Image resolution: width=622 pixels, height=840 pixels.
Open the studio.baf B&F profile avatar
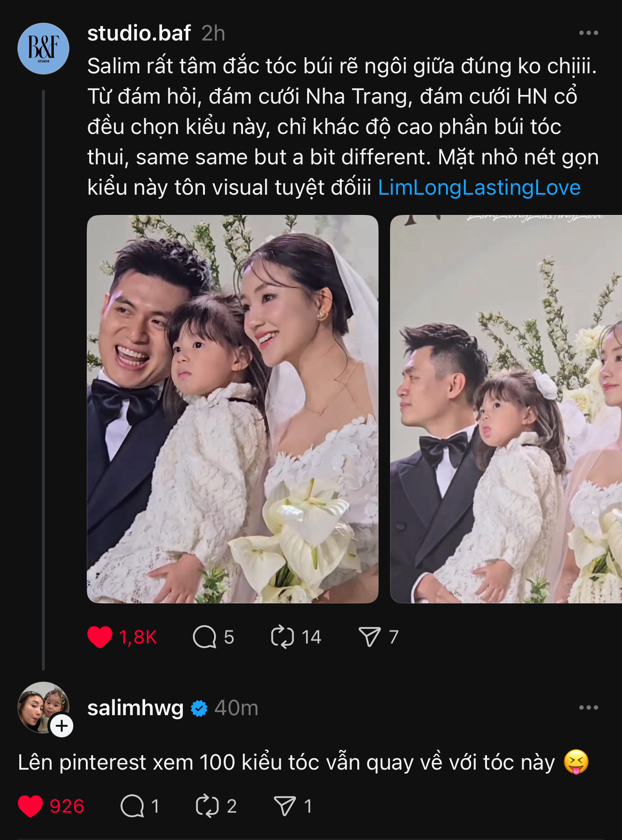(43, 49)
